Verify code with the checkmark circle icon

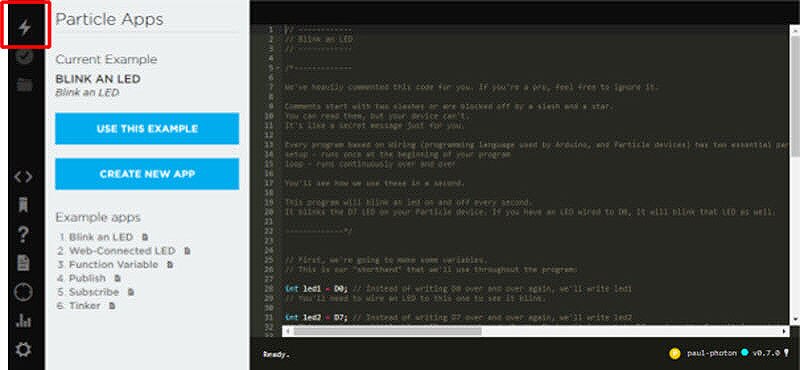(24, 56)
